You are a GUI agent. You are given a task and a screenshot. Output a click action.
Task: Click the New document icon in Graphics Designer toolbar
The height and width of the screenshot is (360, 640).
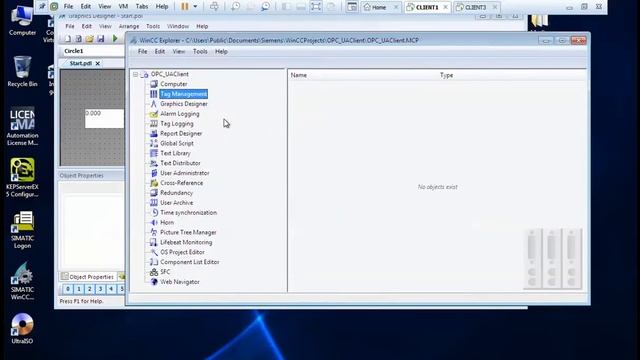click(x=68, y=39)
